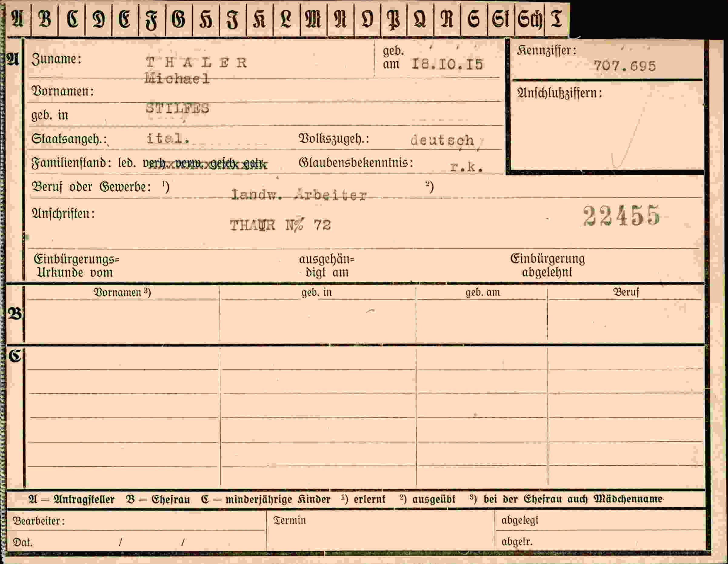Select the 'Glaubensbekenntnis:' label
Image resolution: width=728 pixels, height=564 pixels.
(x=356, y=163)
